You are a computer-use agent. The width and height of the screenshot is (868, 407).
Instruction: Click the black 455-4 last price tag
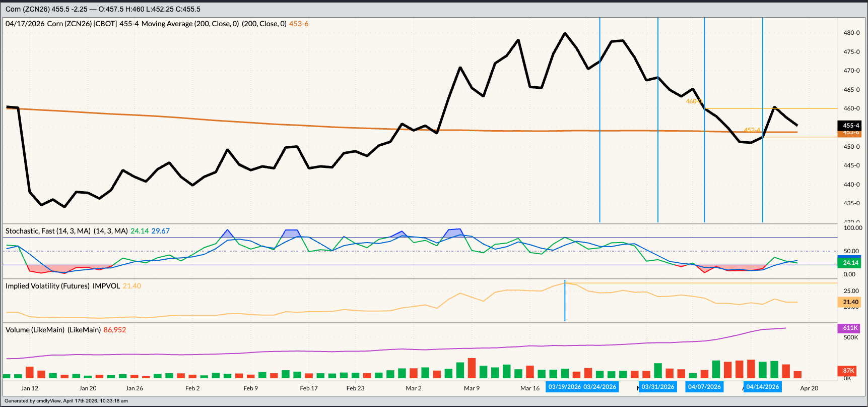pyautogui.click(x=850, y=126)
